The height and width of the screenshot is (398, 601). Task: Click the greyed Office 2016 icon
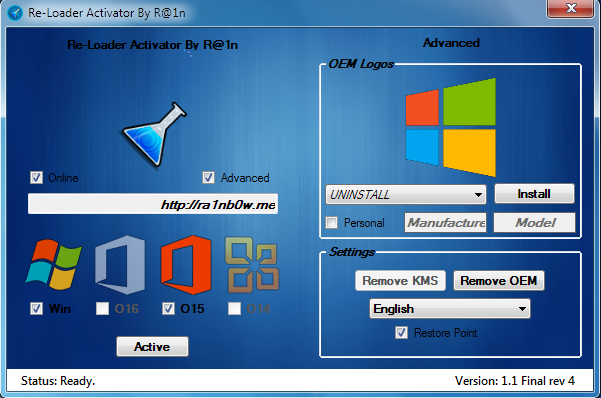(120, 265)
